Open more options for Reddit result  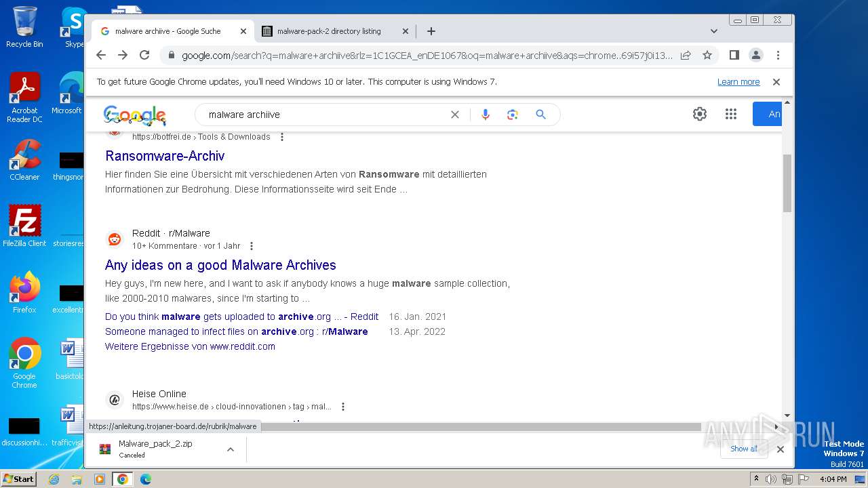click(252, 246)
